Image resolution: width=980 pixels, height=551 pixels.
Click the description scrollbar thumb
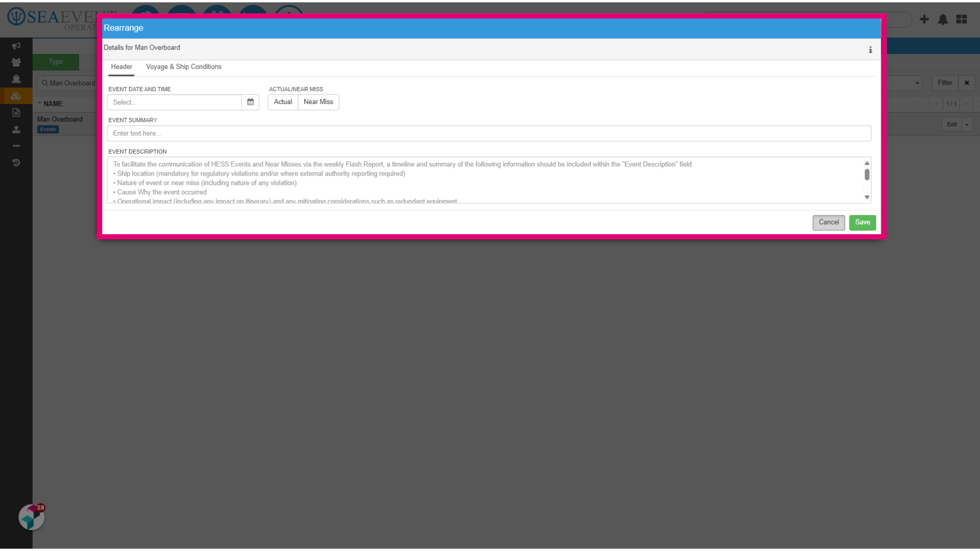(867, 175)
